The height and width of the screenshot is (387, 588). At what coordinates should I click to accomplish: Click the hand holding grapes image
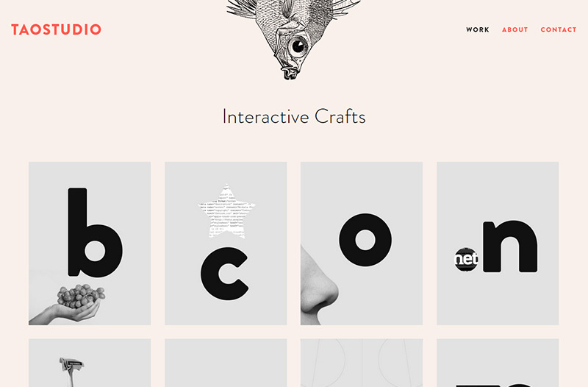(x=68, y=304)
